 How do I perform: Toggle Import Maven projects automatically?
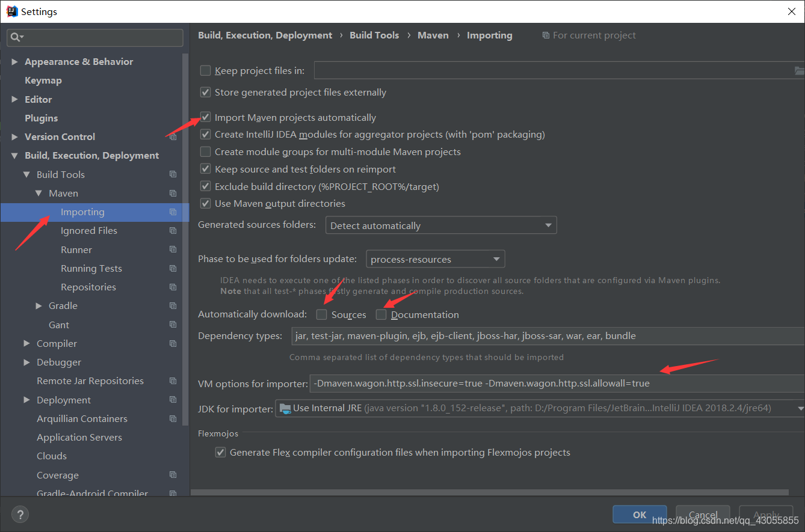205,117
